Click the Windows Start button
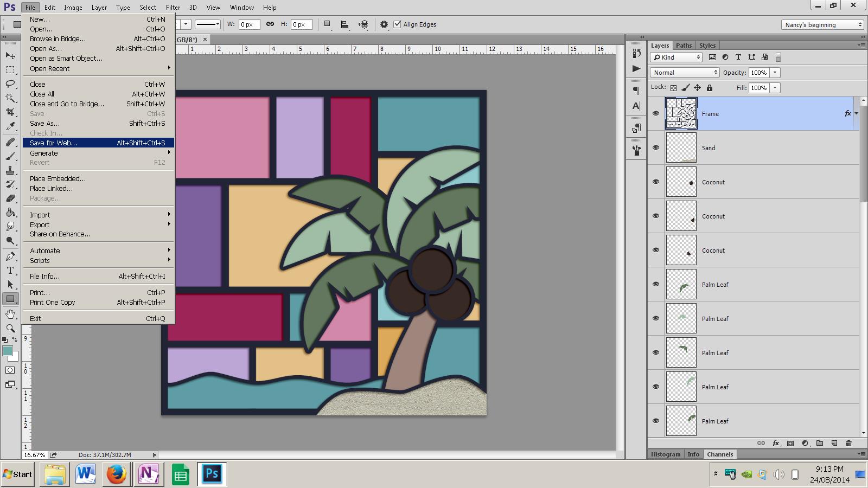 coord(18,474)
